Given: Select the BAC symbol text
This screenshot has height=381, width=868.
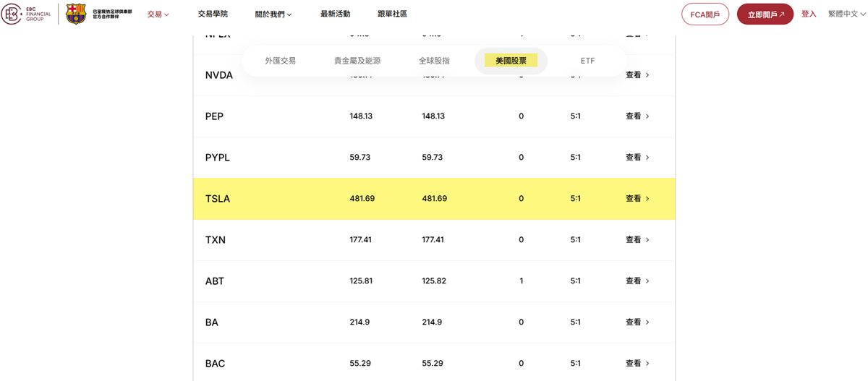Looking at the screenshot, I should (x=215, y=364).
